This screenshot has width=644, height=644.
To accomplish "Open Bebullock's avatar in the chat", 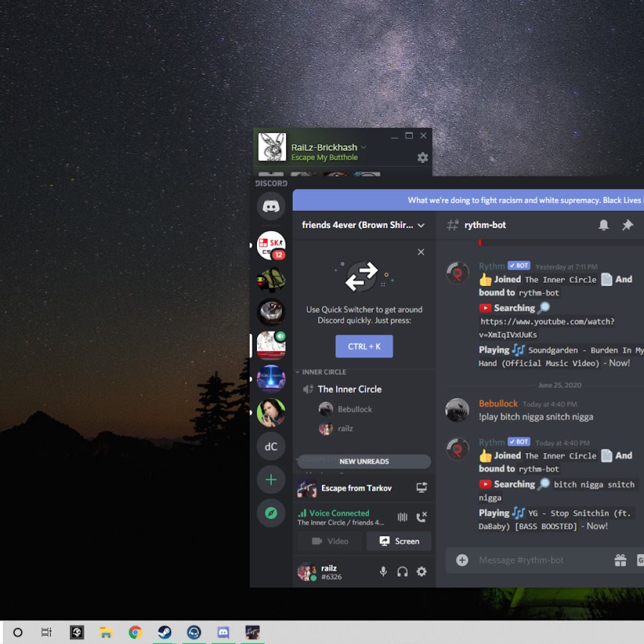I will [457, 410].
